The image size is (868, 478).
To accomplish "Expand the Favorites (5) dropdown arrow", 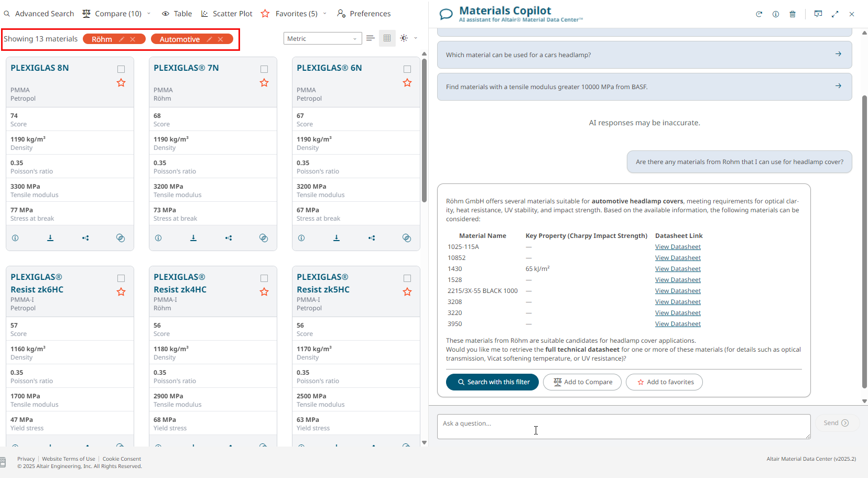I will [x=325, y=14].
